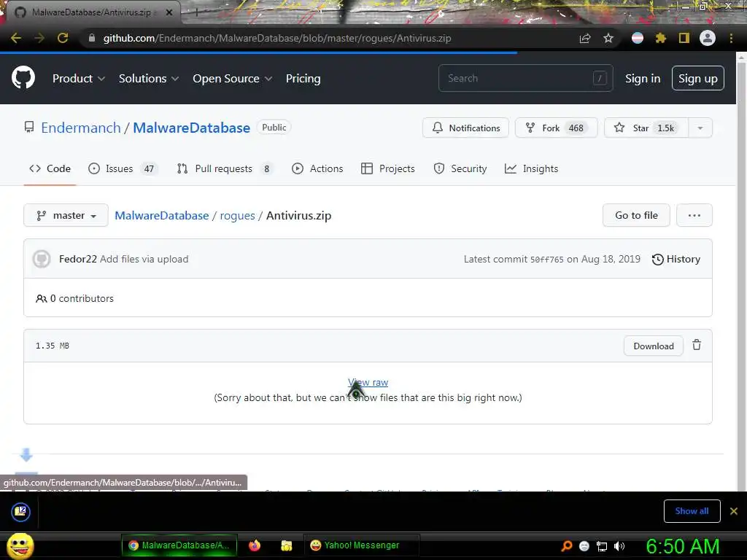Click Fedor22 avatar image
The width and height of the screenshot is (747, 560).
(x=42, y=259)
